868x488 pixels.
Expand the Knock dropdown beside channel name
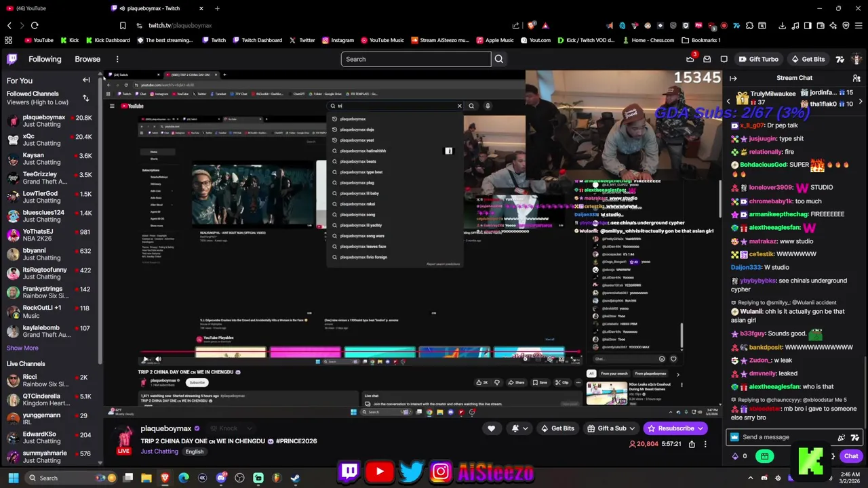pyautogui.click(x=249, y=428)
